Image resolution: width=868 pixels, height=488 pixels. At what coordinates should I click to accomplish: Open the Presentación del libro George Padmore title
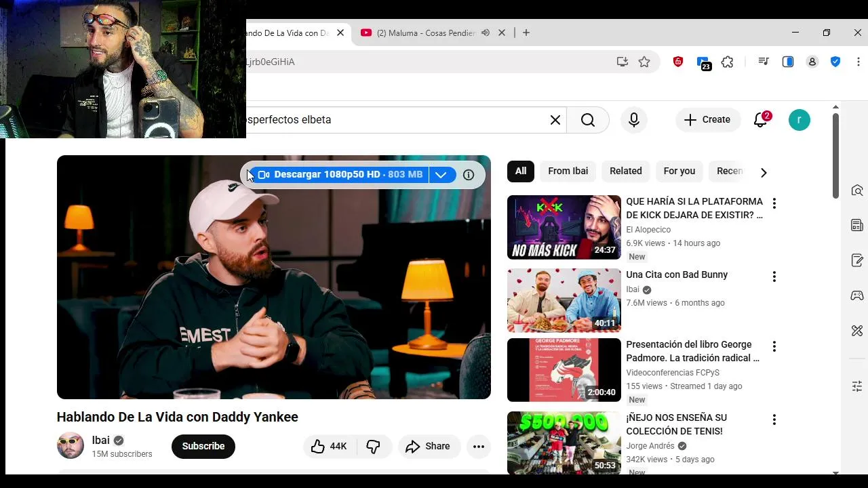(692, 351)
